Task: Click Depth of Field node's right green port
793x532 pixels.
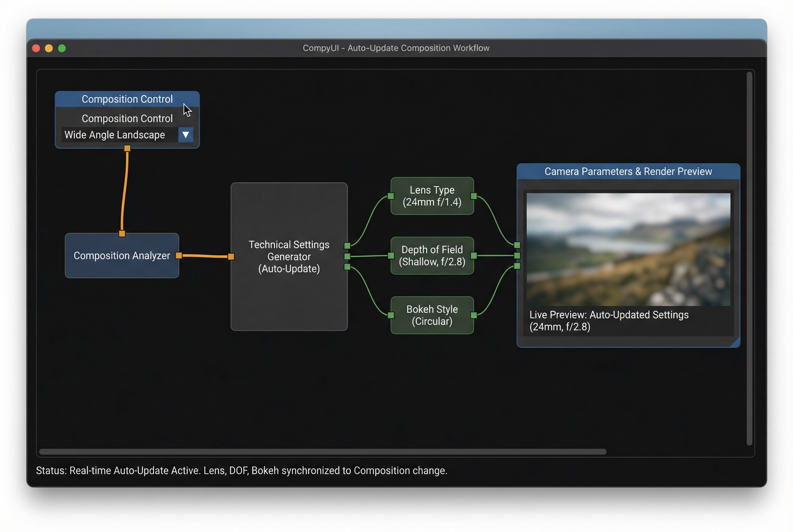Action: (474, 255)
